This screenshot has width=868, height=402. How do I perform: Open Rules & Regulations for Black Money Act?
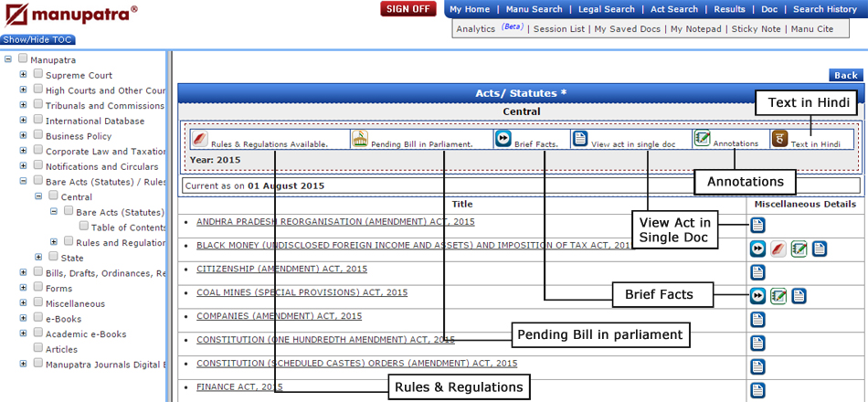778,249
